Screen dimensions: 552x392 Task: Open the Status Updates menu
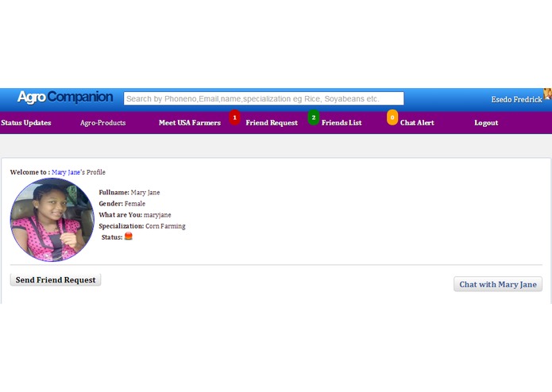(x=26, y=123)
